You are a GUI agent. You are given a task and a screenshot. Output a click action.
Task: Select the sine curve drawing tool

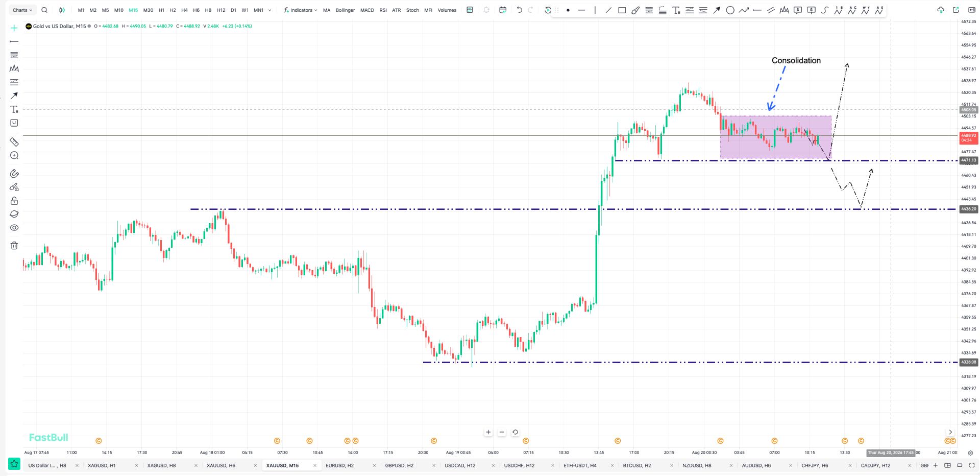pyautogui.click(x=825, y=10)
